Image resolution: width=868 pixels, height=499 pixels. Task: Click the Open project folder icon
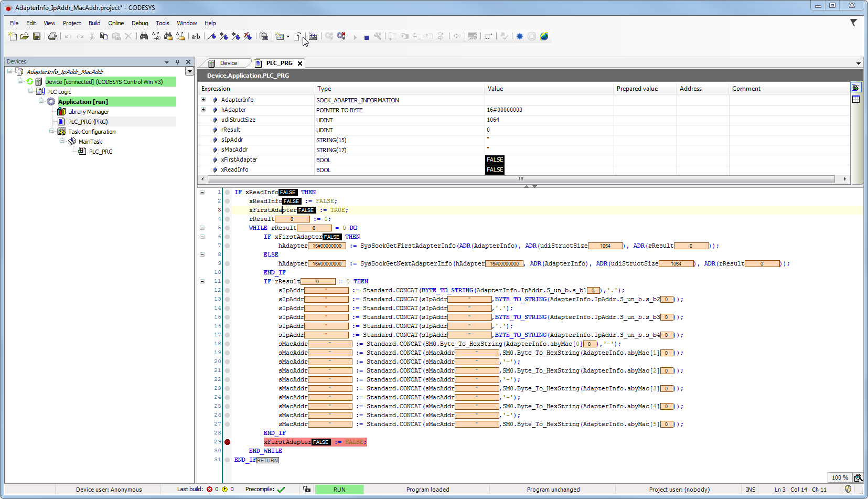click(24, 36)
